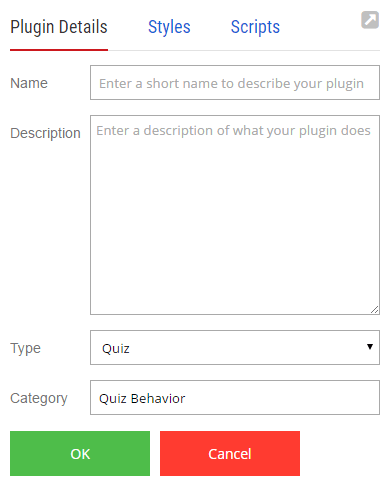The width and height of the screenshot is (390, 488).
Task: Click the Name field label
Action: [29, 83]
